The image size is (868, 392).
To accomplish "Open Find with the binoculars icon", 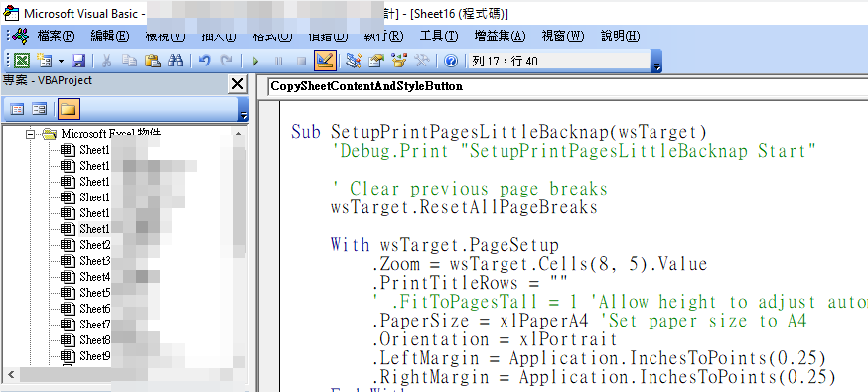I will 176,61.
